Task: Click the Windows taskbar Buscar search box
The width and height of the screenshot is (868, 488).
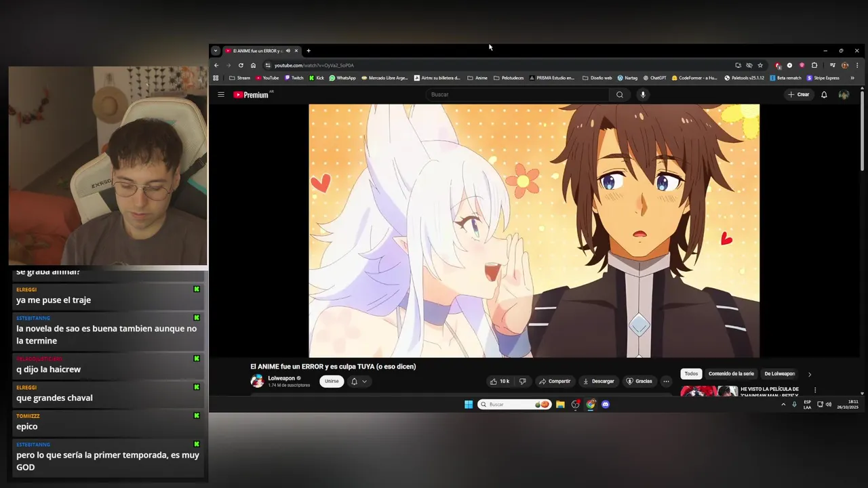Action: [x=513, y=405]
